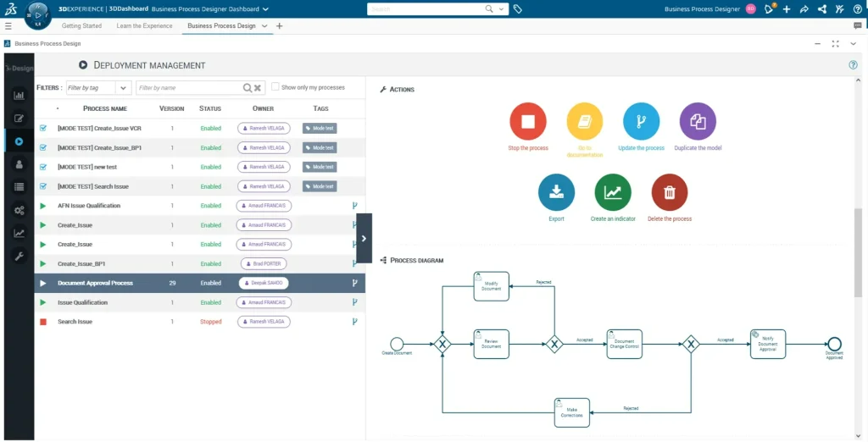
Task: Toggle checkbox for [MODE TEST] Search Issue
Action: [43, 186]
